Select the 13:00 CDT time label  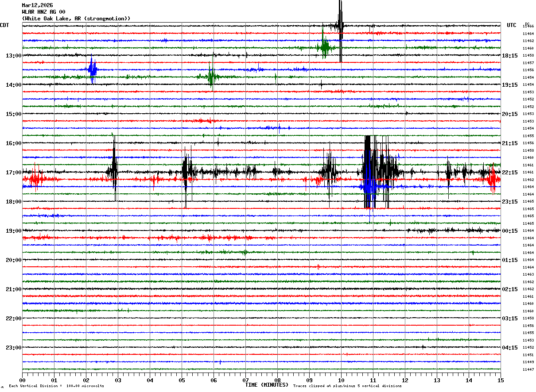coord(13,56)
